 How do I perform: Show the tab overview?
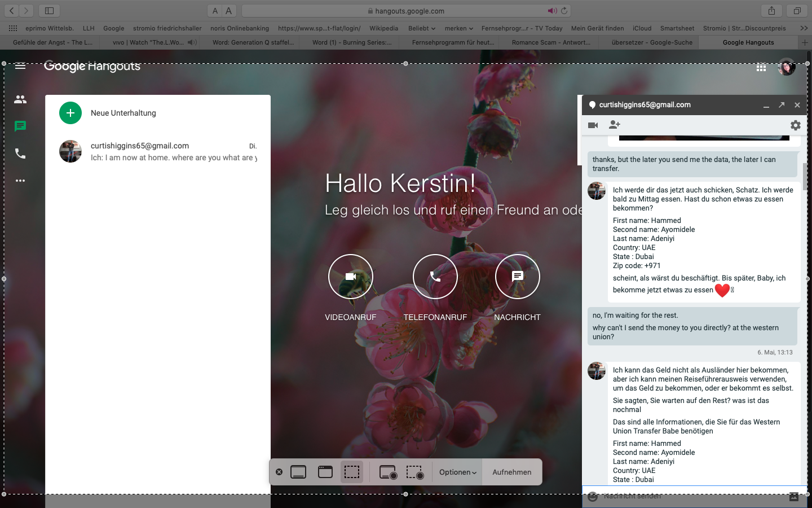[797, 11]
